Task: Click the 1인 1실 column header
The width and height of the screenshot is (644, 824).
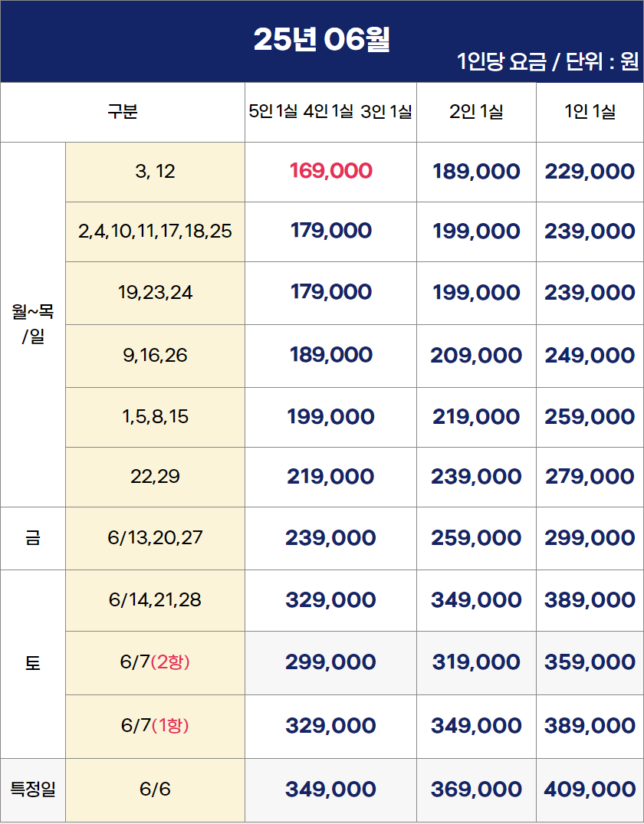Action: point(590,112)
